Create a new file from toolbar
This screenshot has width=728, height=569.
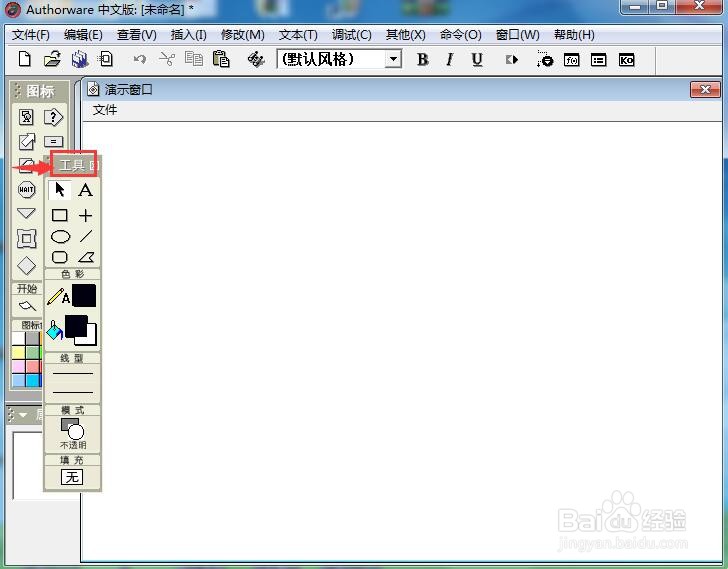(25, 59)
